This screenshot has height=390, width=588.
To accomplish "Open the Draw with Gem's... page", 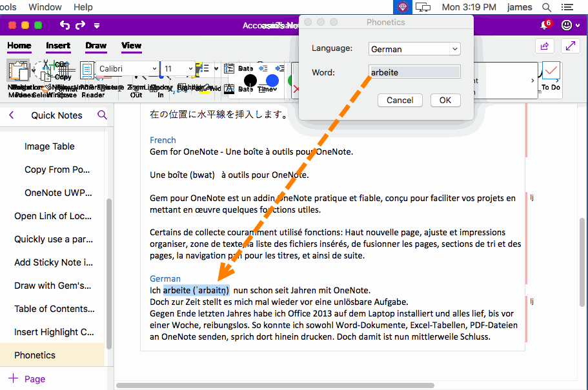I will [52, 286].
